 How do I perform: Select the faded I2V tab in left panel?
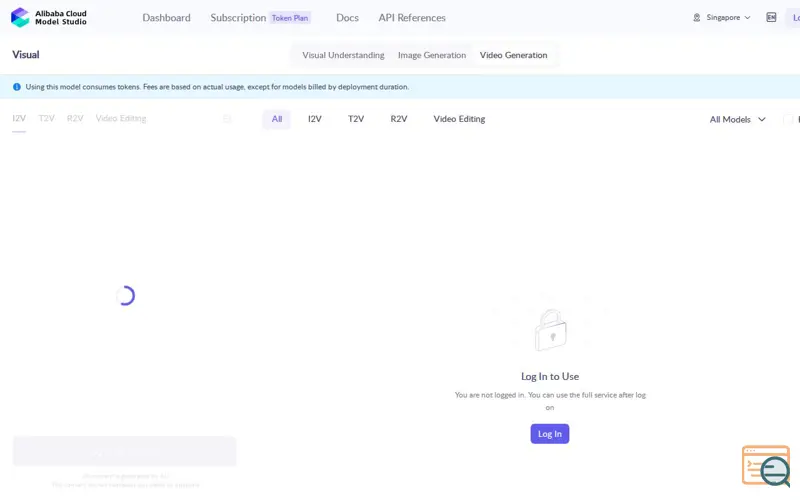19,118
